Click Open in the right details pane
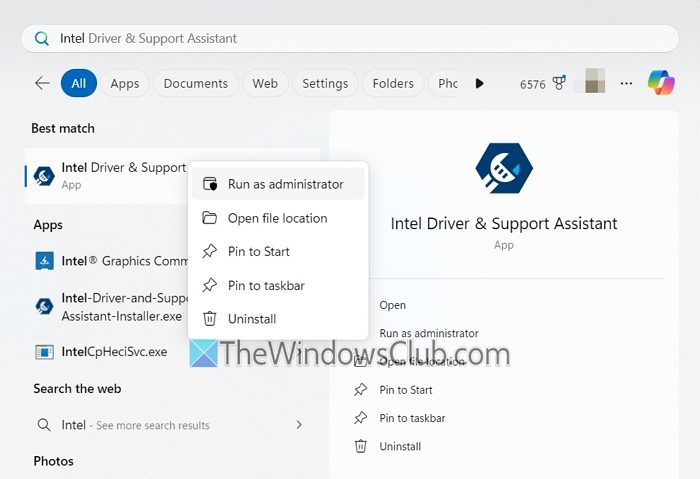Viewport: 700px width, 479px height. pos(392,305)
